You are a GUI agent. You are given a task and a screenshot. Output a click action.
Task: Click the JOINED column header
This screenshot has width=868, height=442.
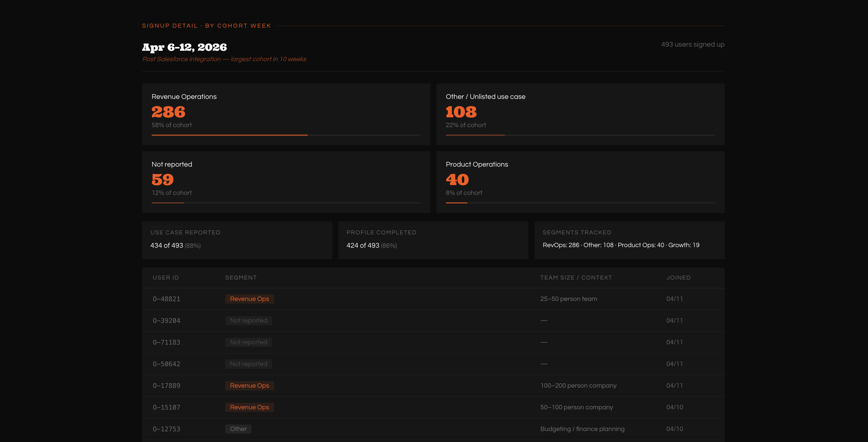click(x=678, y=277)
